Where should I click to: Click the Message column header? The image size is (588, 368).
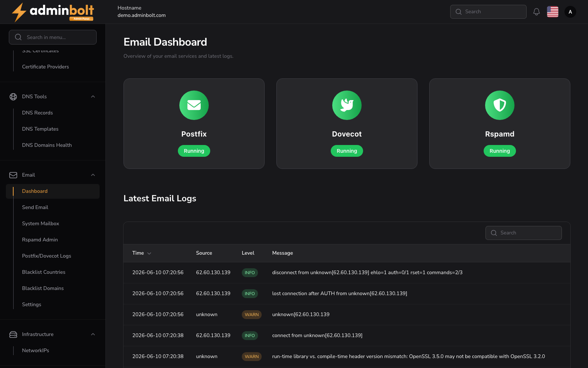tap(283, 253)
